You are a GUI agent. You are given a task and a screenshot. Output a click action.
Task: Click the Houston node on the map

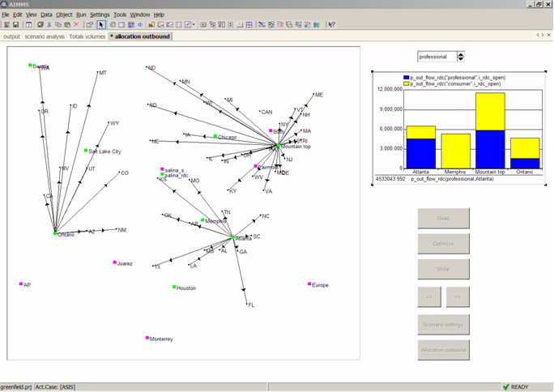tap(174, 287)
